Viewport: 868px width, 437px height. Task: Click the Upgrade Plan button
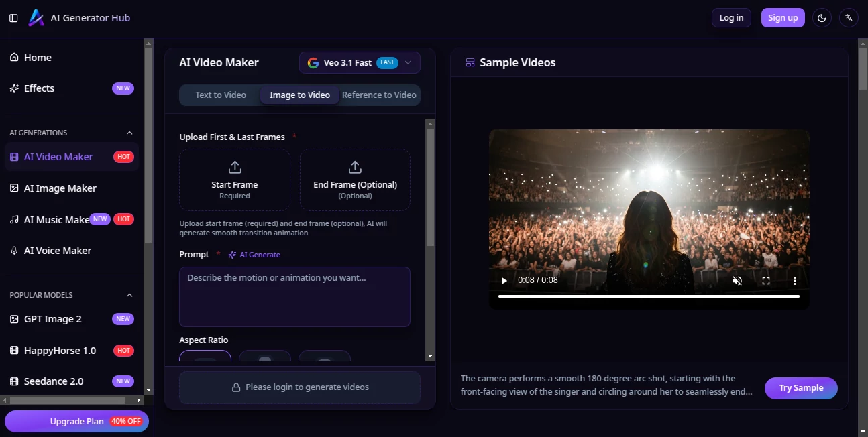pos(76,421)
